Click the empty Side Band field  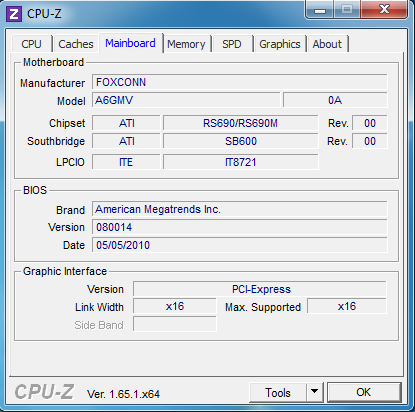175,324
